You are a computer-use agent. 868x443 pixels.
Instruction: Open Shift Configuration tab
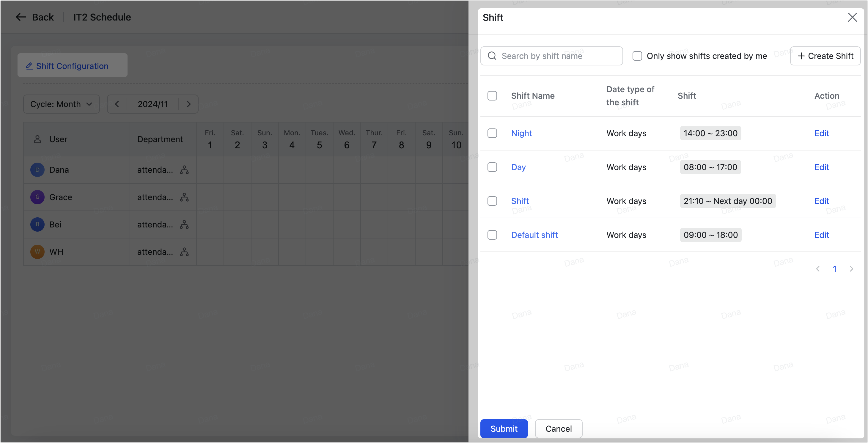click(72, 66)
